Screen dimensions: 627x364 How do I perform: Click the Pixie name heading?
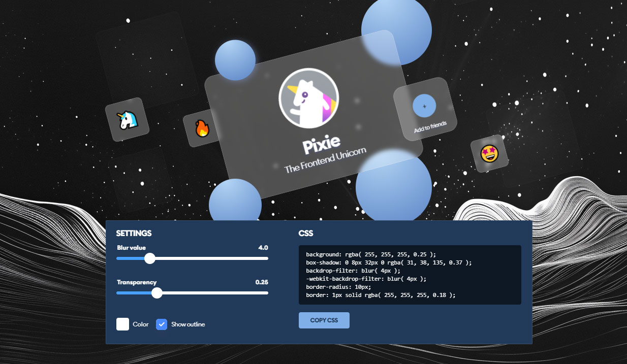pos(322,145)
